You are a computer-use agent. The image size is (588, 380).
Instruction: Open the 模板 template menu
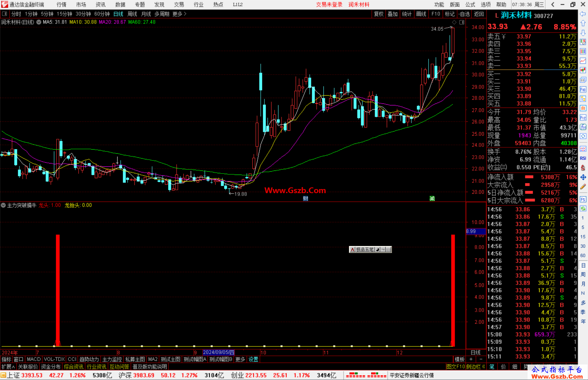460,360
